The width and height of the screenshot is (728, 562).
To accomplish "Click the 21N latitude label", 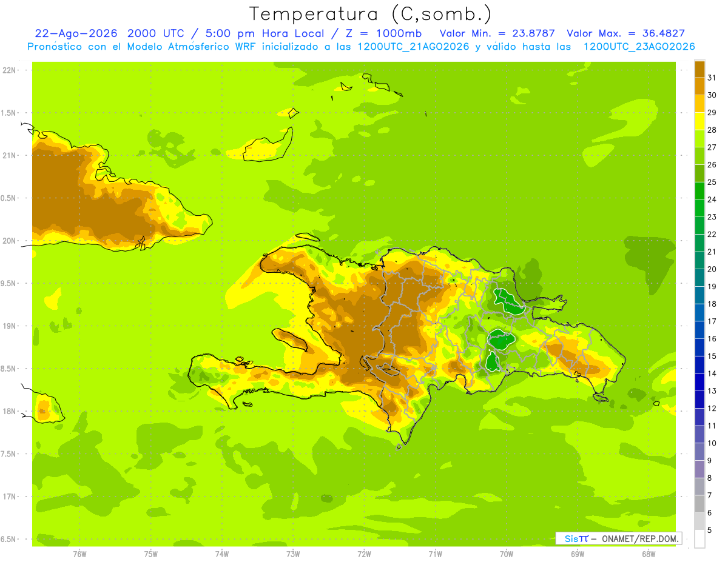I will [9, 155].
